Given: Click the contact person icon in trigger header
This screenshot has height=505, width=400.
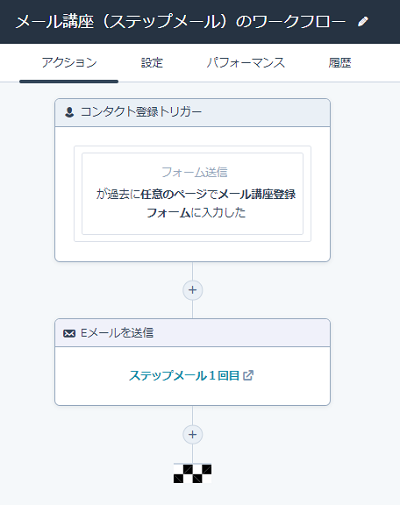Looking at the screenshot, I should point(69,112).
